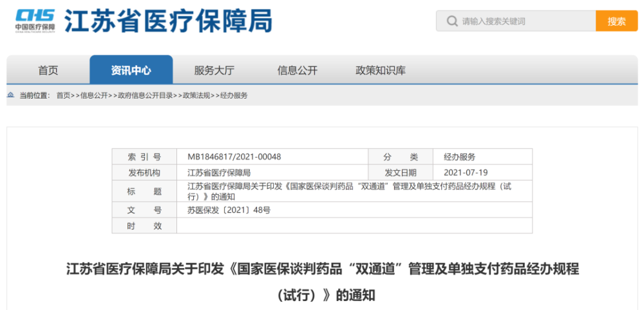The width and height of the screenshot is (644, 310).
Task: Switch to the 信息公开 tab
Action: coord(298,70)
